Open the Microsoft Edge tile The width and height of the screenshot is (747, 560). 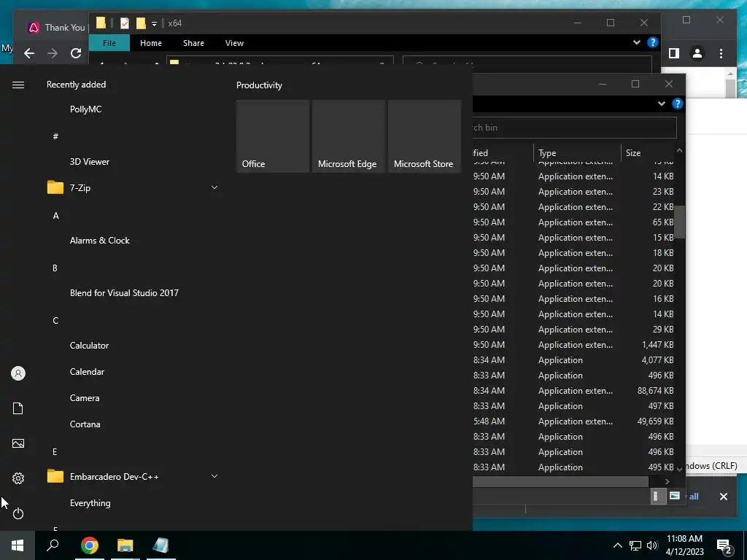coord(348,136)
